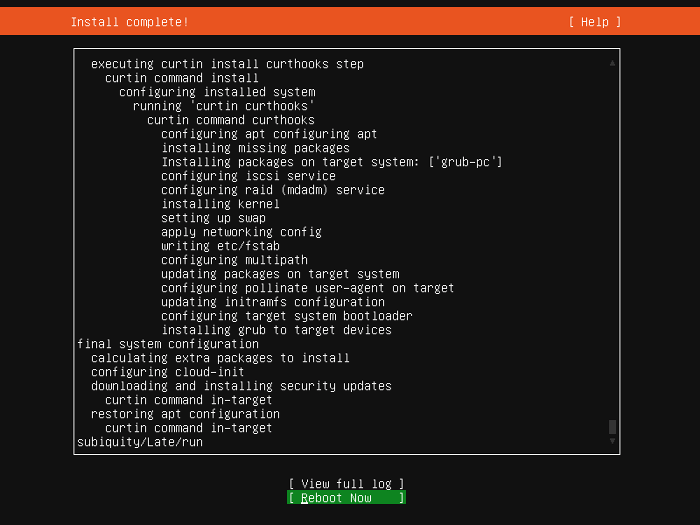Click the 'configuring installed system' line

(x=217, y=92)
